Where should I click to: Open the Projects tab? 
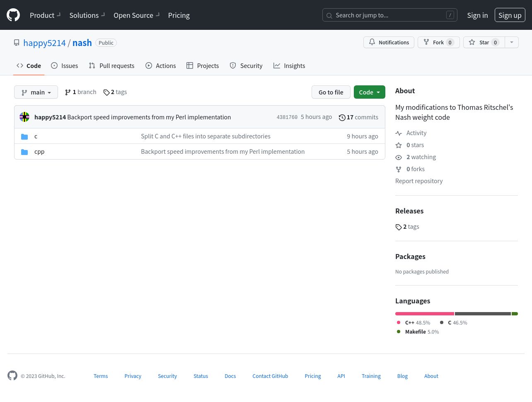click(x=203, y=65)
